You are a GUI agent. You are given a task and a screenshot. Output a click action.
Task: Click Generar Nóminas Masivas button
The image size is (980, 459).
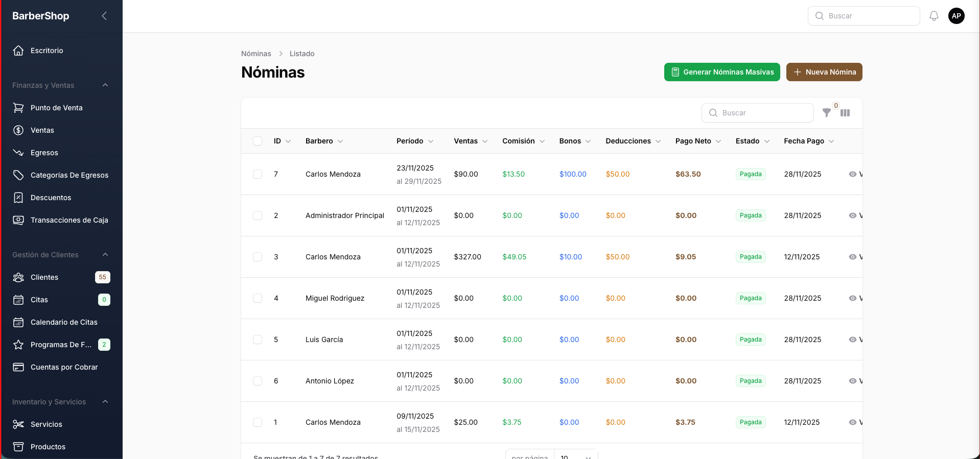[722, 72]
